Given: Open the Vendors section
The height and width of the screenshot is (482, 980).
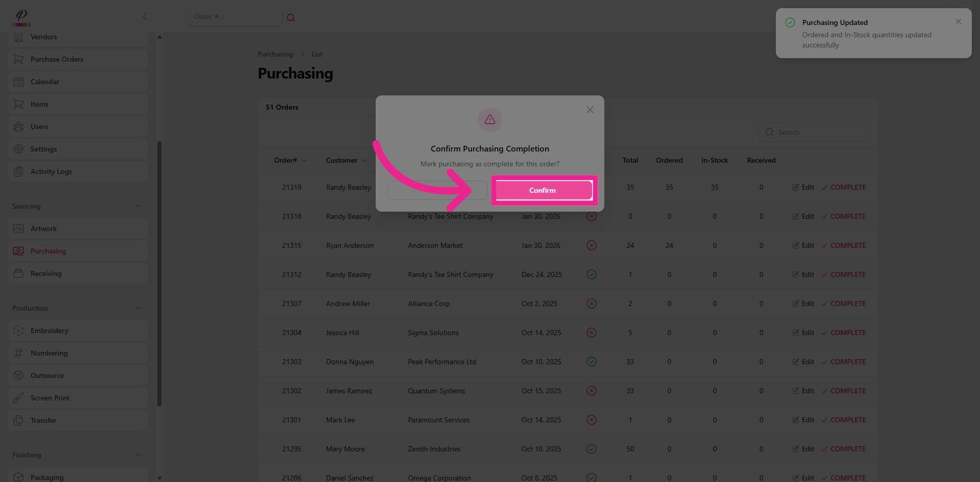Looking at the screenshot, I should (44, 37).
